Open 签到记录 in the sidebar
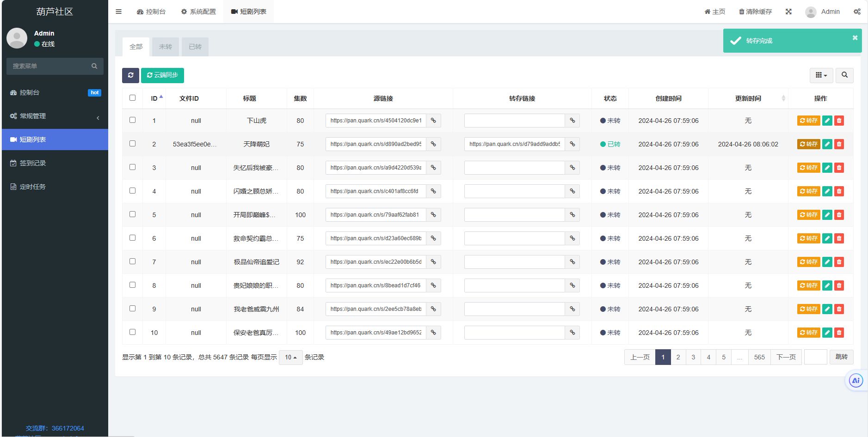This screenshot has height=437, width=868. click(55, 163)
